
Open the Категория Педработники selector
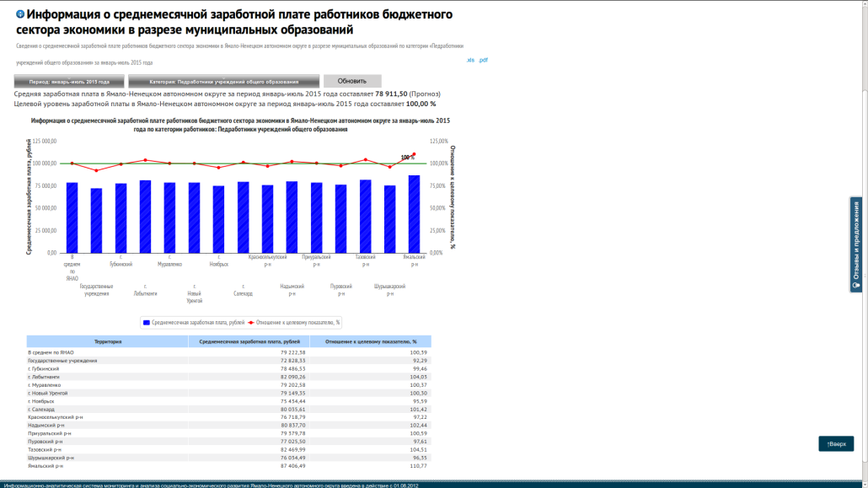coord(223,82)
